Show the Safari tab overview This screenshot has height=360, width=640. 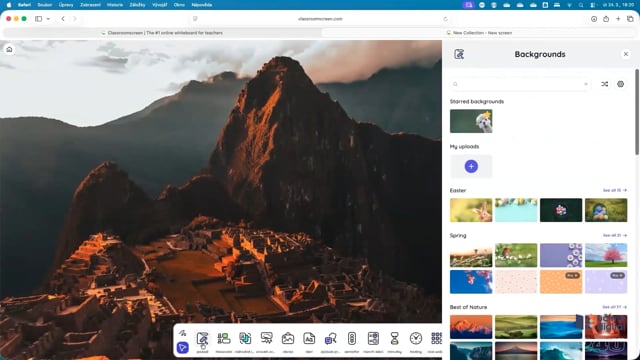point(630,19)
